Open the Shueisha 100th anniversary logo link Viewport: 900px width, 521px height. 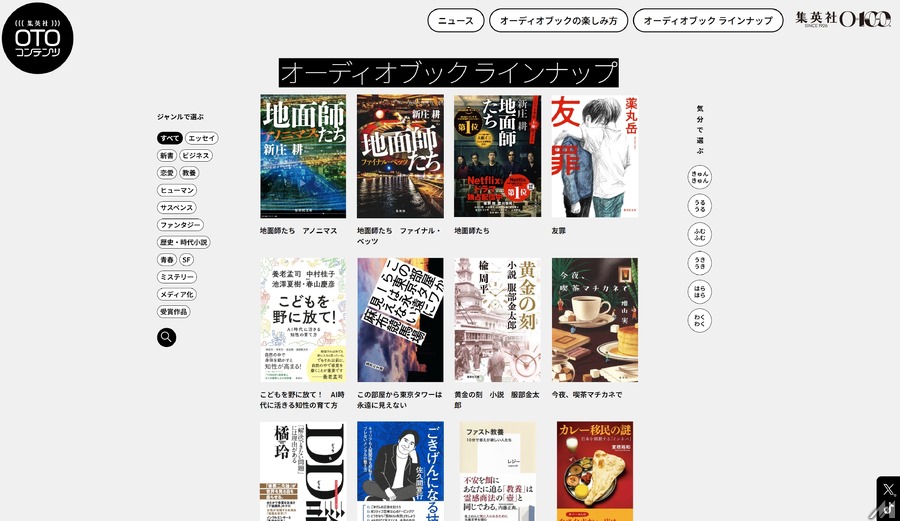[x=843, y=20]
